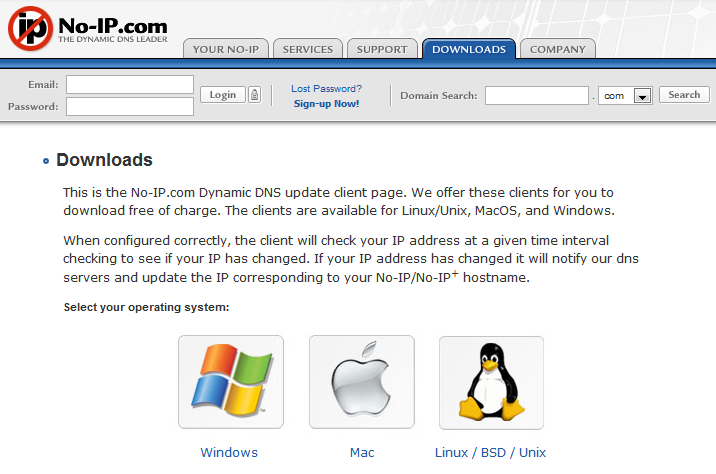Go to the SUPPORT tab

[382, 49]
